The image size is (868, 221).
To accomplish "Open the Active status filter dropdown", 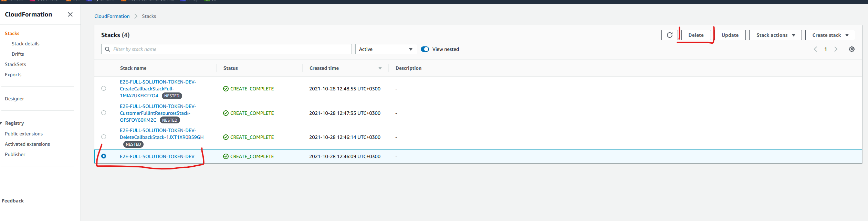I will tap(386, 49).
